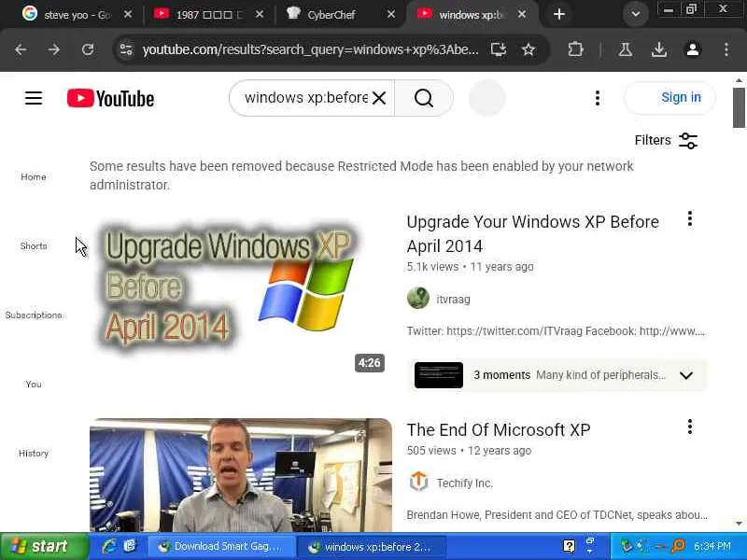Click the address bar URL
The width and height of the screenshot is (747, 560).
[x=311, y=49]
